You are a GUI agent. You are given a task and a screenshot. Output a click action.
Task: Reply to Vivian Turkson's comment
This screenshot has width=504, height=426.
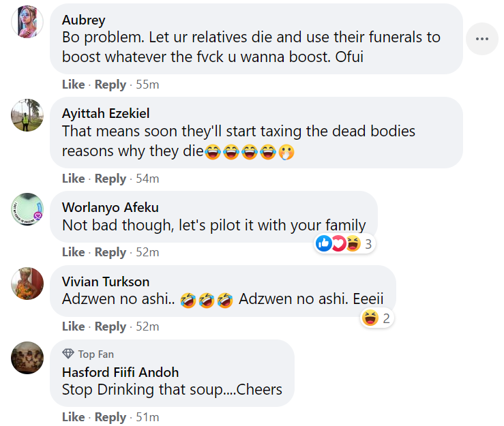pyautogui.click(x=110, y=326)
